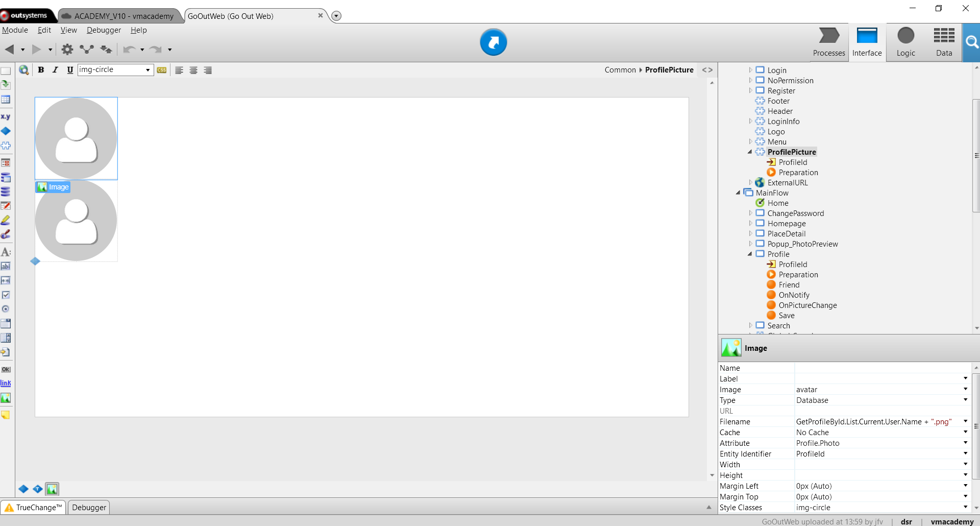Viewport: 980px width, 526px height.
Task: Switch to the Debugger tab
Action: 88,507
